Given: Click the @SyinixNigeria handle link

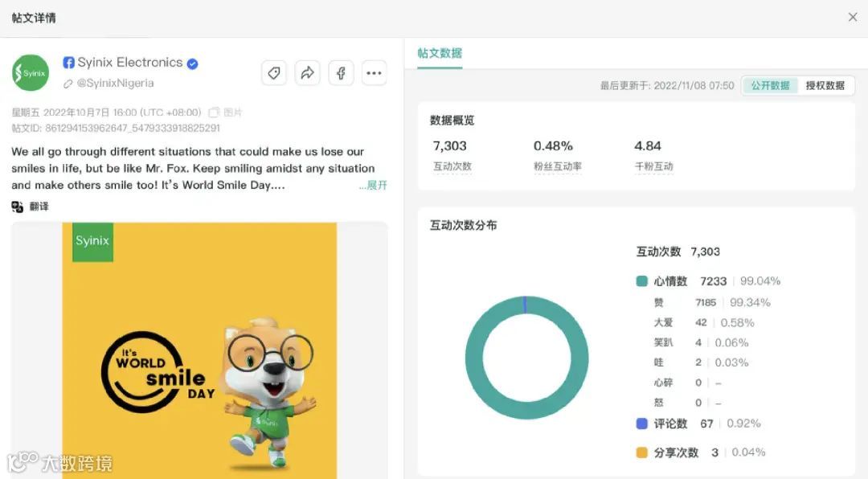Looking at the screenshot, I should tap(115, 83).
